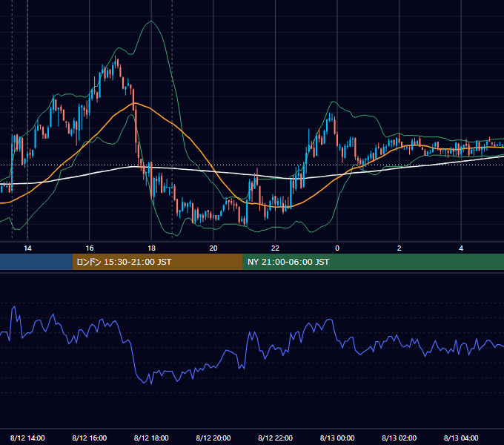Click the 14 hour label on price chart axis
Image resolution: width=504 pixels, height=445 pixels.
(27, 248)
